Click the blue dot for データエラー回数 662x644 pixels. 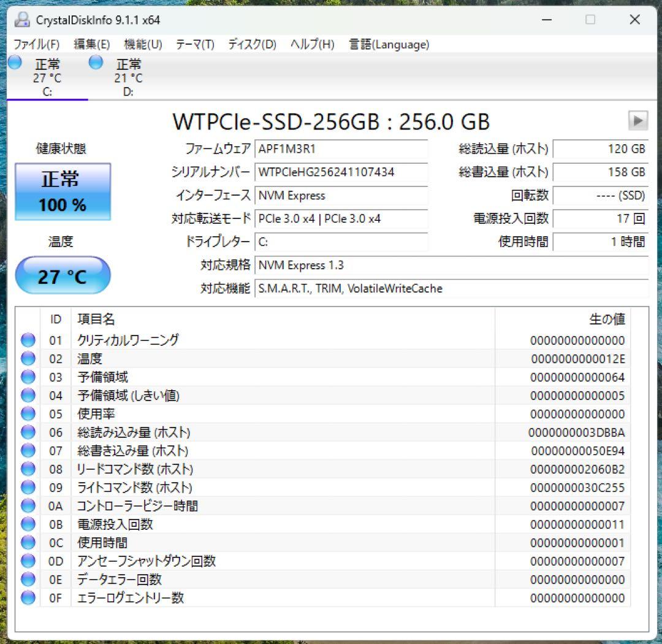[x=28, y=579]
